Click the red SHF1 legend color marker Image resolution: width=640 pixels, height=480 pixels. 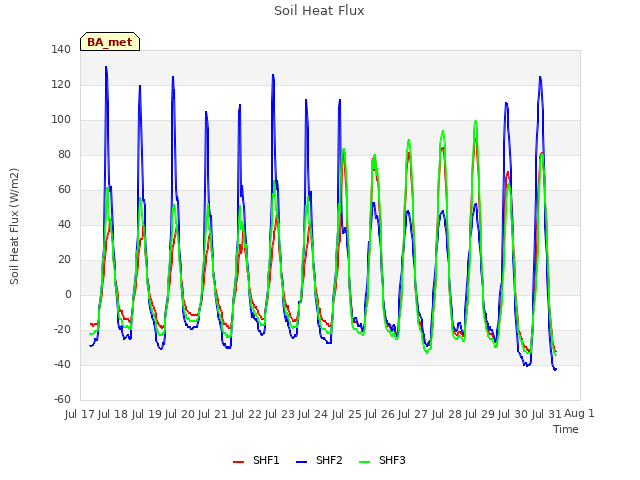pyautogui.click(x=238, y=462)
